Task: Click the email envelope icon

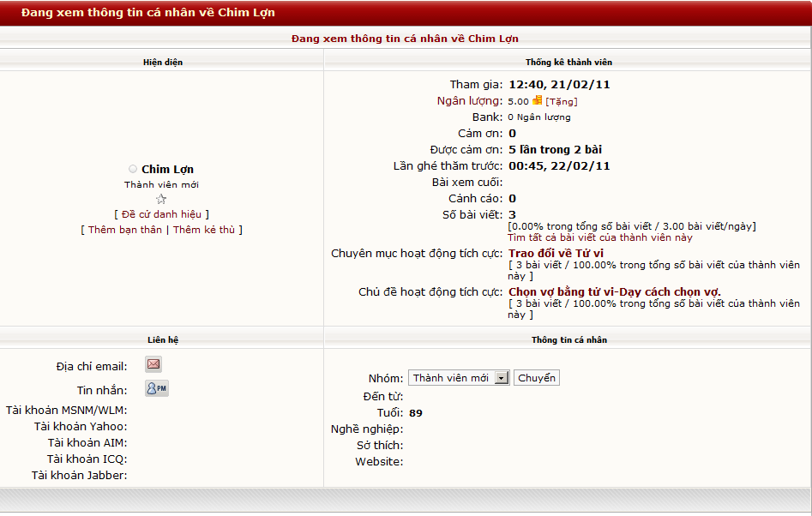Action: click(153, 364)
